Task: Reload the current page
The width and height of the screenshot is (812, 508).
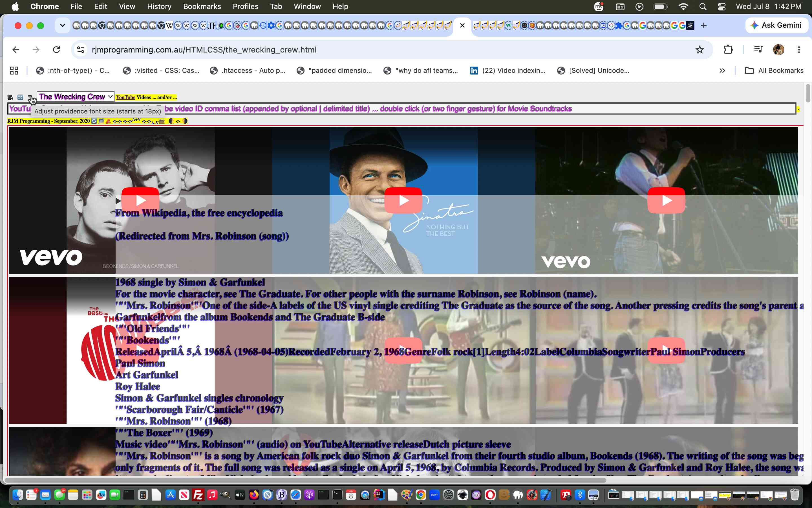Action: (x=56, y=50)
